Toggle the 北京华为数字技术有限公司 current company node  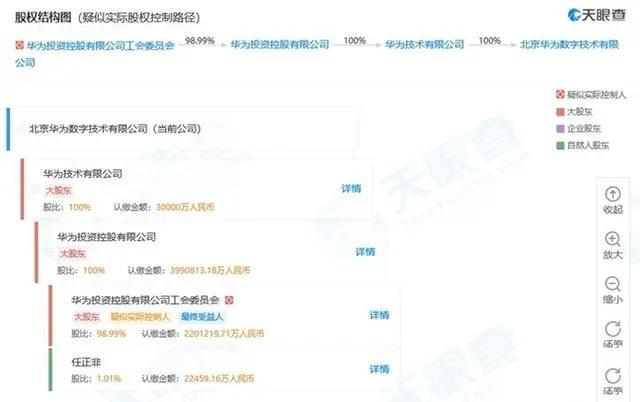pos(21,129)
